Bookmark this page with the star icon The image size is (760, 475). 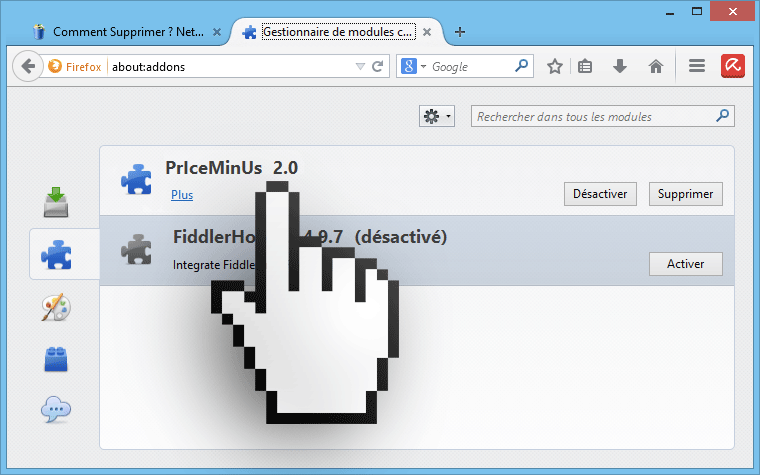point(554,66)
